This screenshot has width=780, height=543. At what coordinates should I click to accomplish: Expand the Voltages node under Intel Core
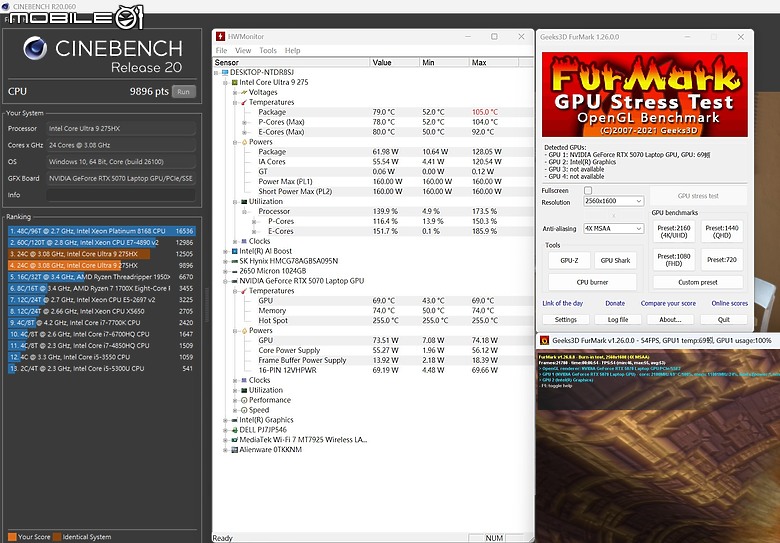235,92
